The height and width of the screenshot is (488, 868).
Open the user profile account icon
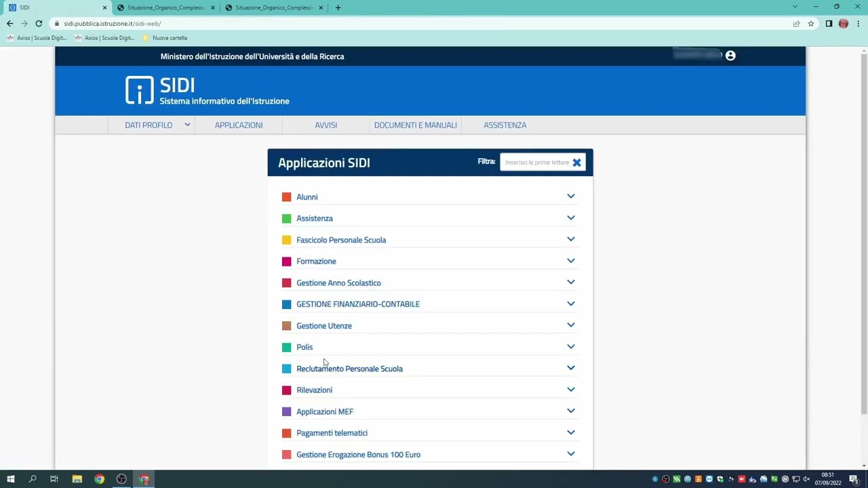[730, 56]
